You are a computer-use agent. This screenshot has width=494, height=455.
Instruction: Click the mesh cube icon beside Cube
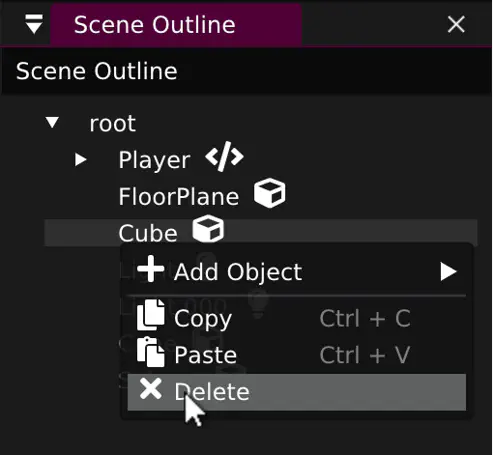click(208, 229)
